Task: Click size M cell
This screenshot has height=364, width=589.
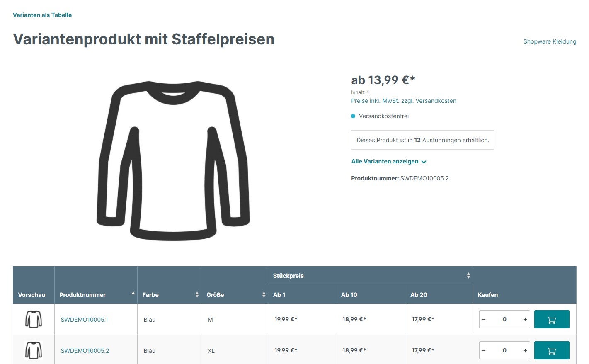Action: click(x=235, y=319)
